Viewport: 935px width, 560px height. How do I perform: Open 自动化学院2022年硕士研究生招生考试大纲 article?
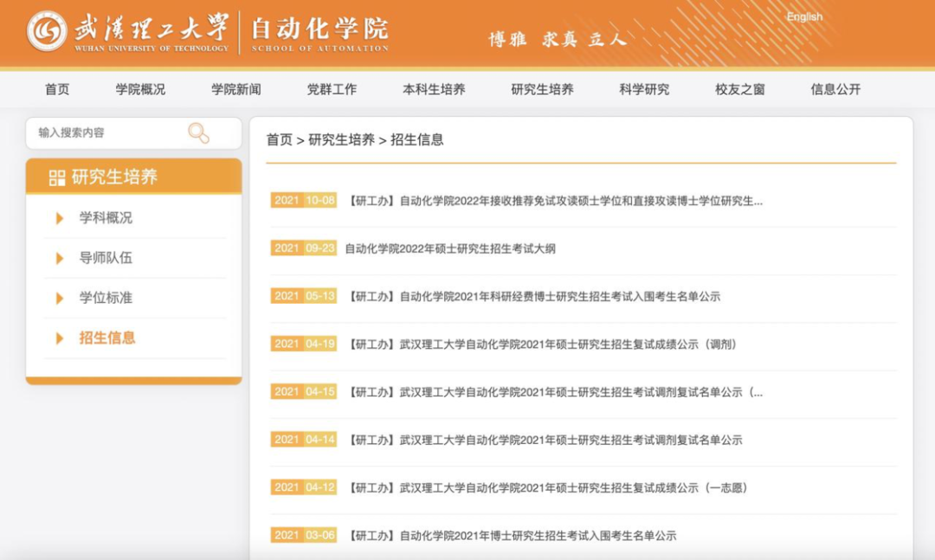click(x=450, y=248)
